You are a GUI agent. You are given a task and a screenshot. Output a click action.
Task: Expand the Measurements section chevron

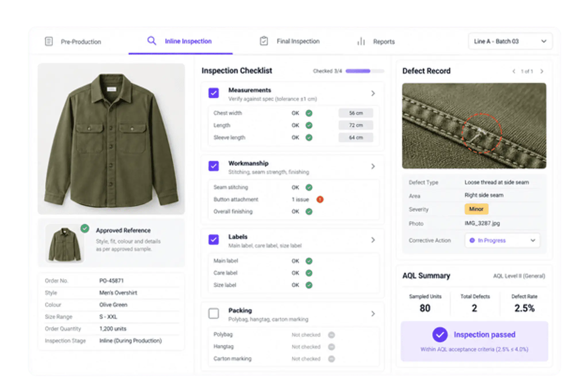click(x=373, y=93)
